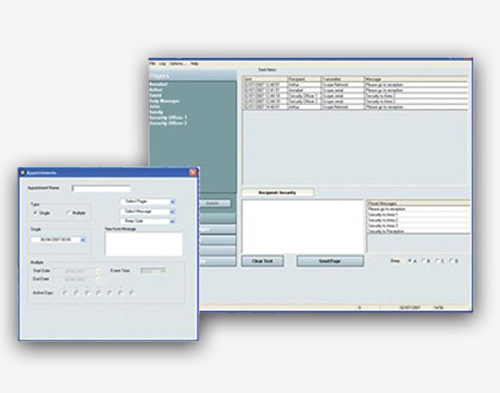Expand the Select Message dropdown
This screenshot has width=500, height=393.
point(172,212)
